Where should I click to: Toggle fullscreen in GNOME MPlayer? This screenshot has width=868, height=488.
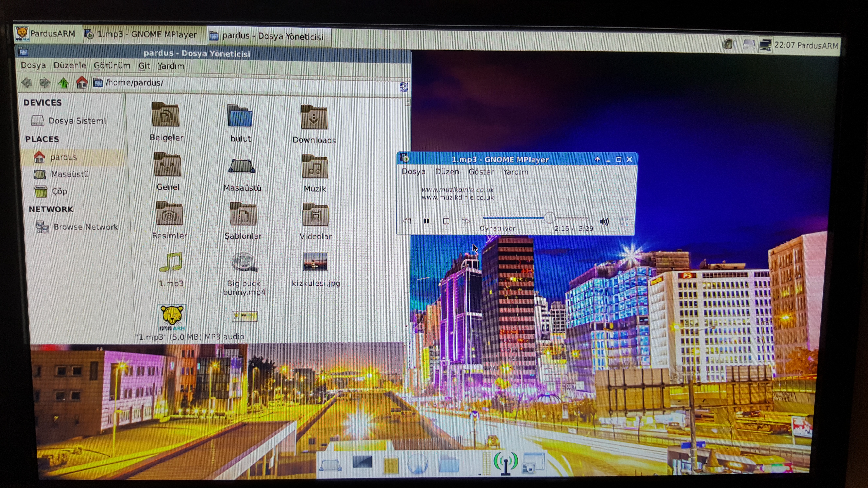pos(624,221)
